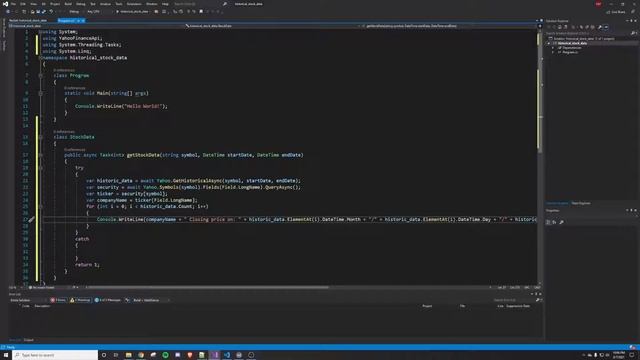Expand the Dependencies node
Screen dimensions: 640x360
553,48
